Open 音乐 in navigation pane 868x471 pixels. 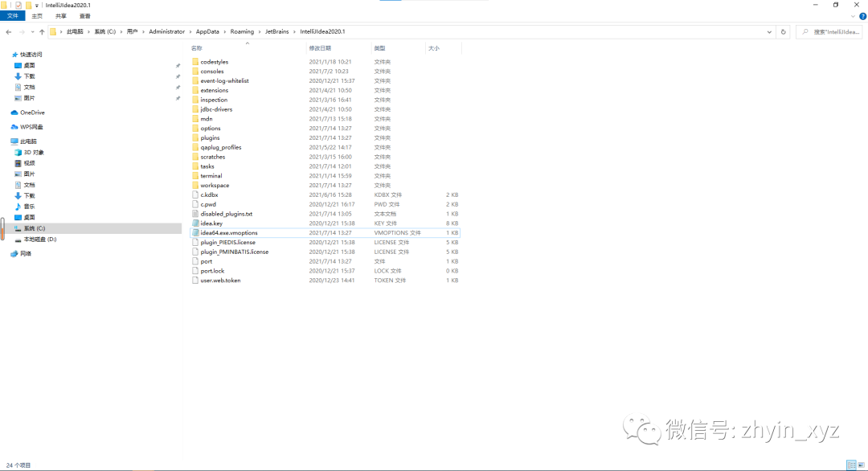click(x=29, y=207)
